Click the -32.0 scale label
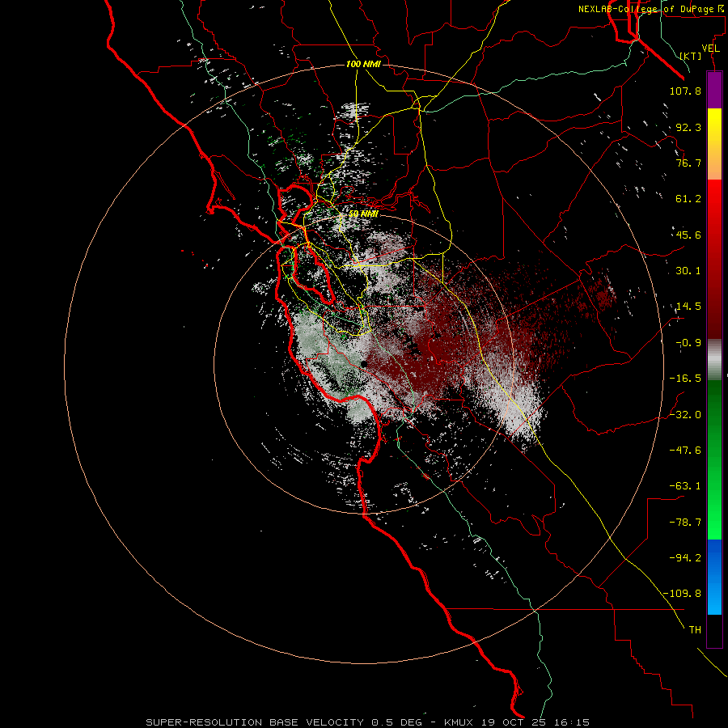Image resolution: width=728 pixels, height=728 pixels. tap(685, 415)
